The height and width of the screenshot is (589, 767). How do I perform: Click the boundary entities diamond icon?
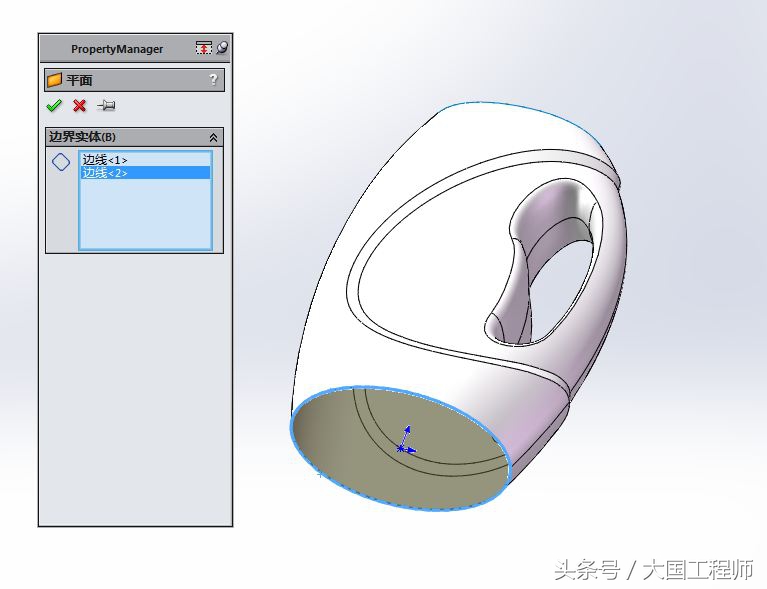point(61,162)
